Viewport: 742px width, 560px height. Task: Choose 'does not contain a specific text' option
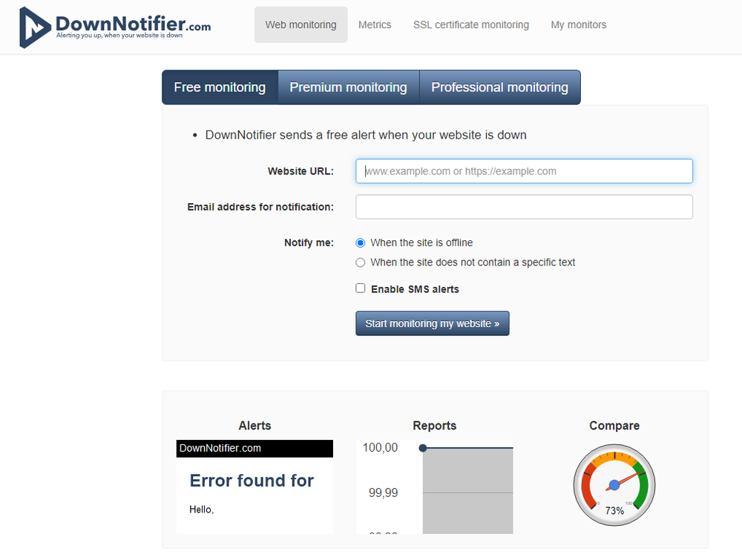pos(360,263)
